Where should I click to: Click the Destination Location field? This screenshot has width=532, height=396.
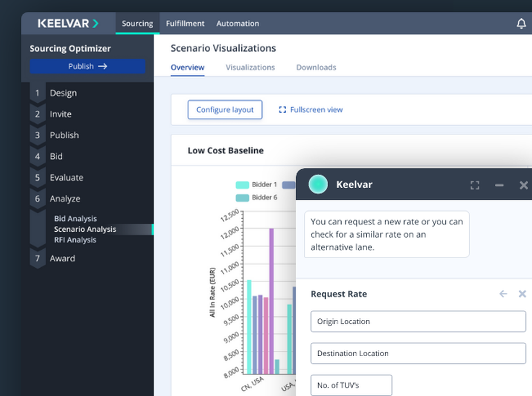coord(418,353)
